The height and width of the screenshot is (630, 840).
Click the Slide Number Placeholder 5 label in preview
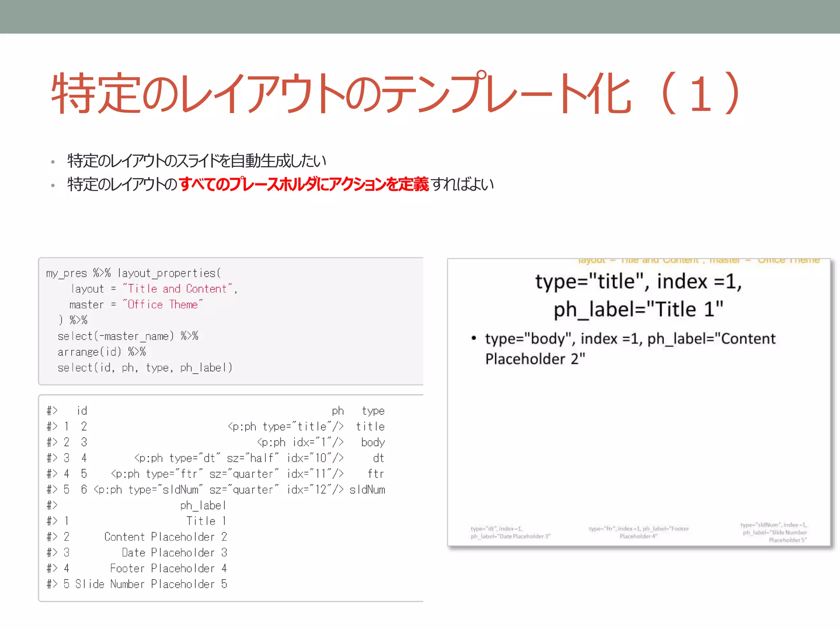tap(774, 532)
